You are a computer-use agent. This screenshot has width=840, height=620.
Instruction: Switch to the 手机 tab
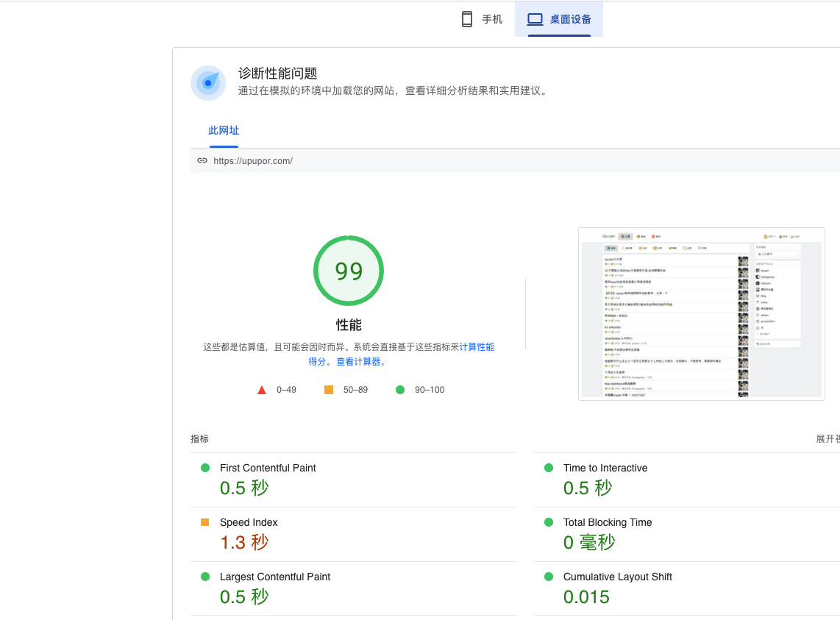pyautogui.click(x=492, y=19)
